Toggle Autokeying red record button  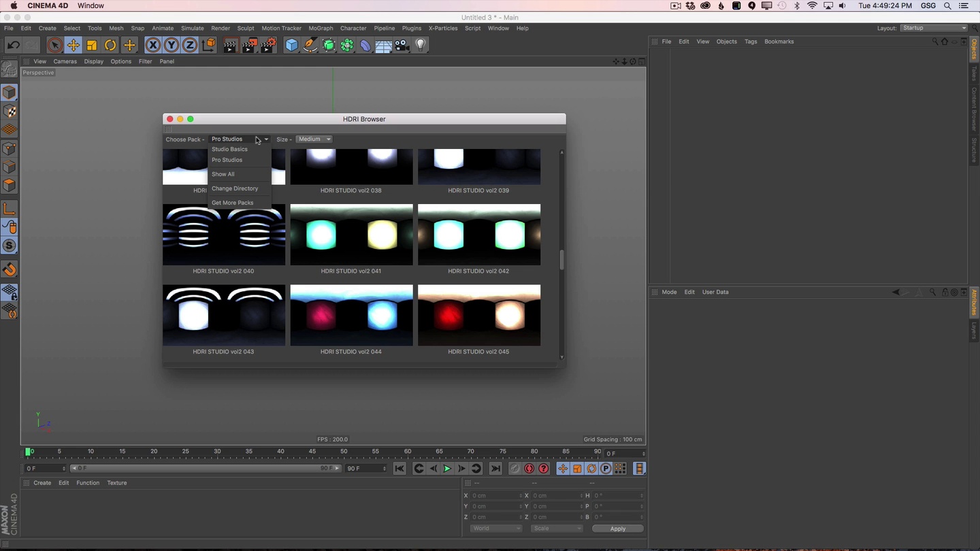[529, 468]
